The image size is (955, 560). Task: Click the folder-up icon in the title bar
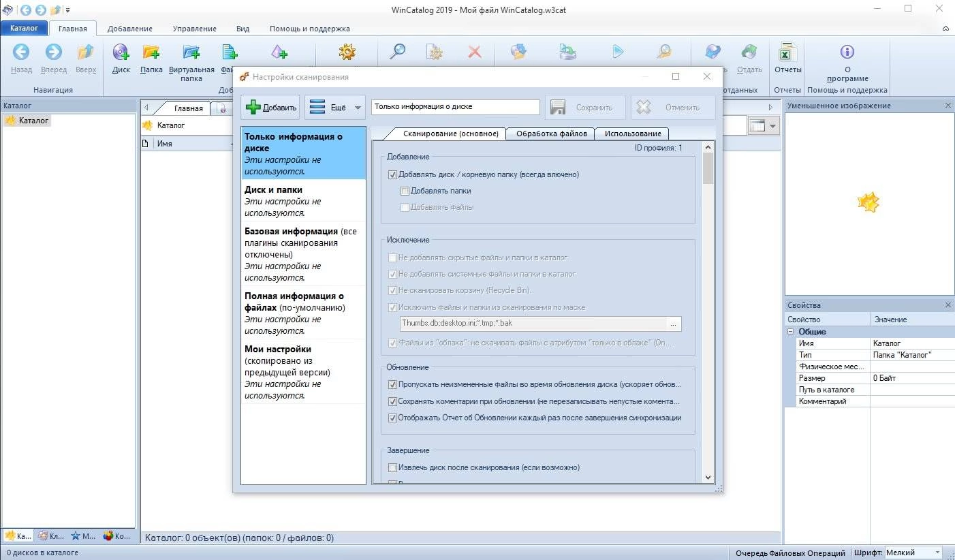56,10
